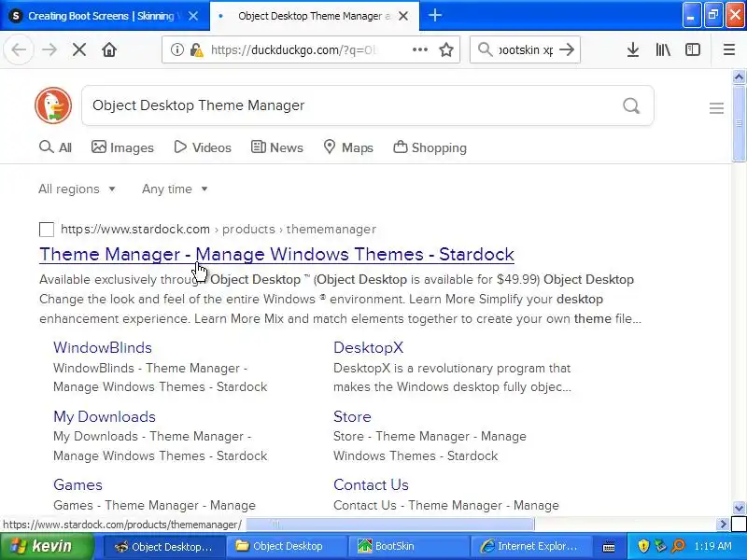
Task: Click the 1:19 AM taskbar clock
Action: (x=712, y=546)
